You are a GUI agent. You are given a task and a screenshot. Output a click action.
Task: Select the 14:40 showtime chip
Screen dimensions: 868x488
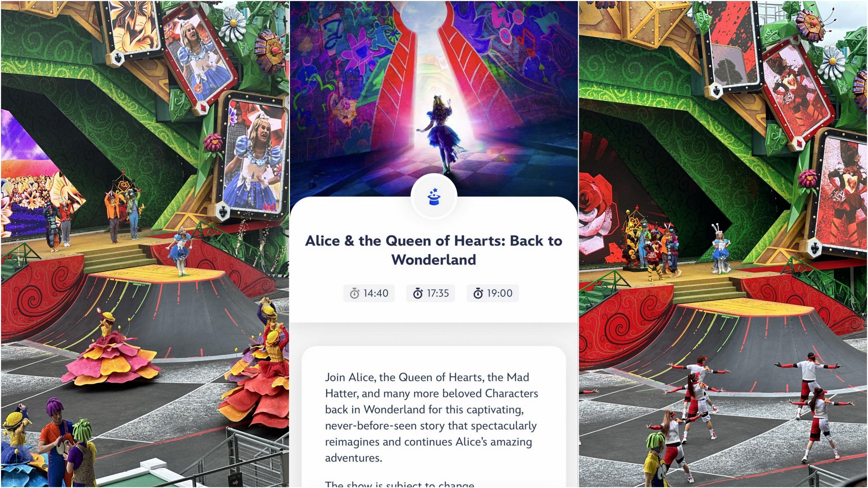(369, 293)
